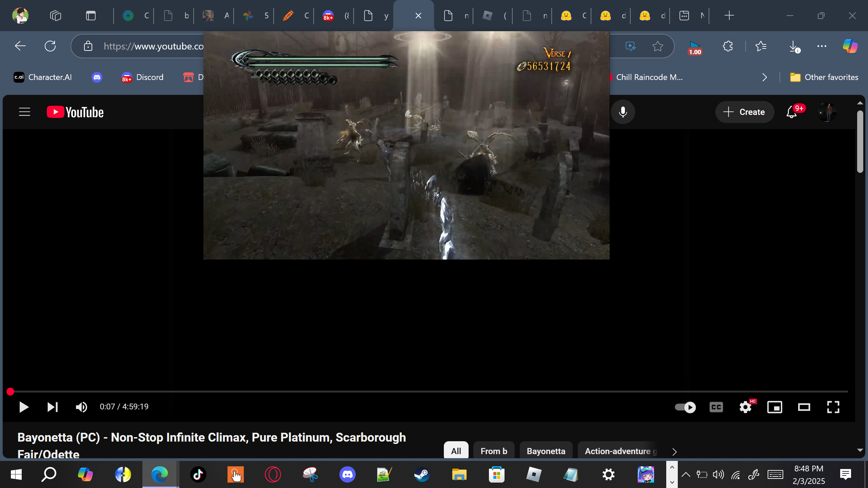Open Discord from the taskbar
The height and width of the screenshot is (488, 868).
coord(347,474)
